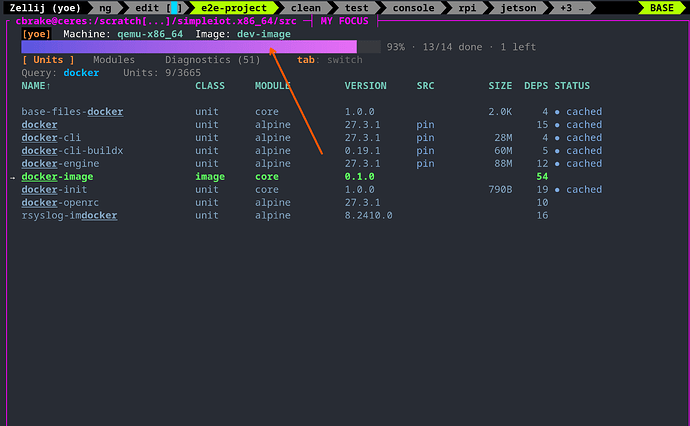Click the BASE mode indicator
690x426 pixels.
tap(662, 8)
